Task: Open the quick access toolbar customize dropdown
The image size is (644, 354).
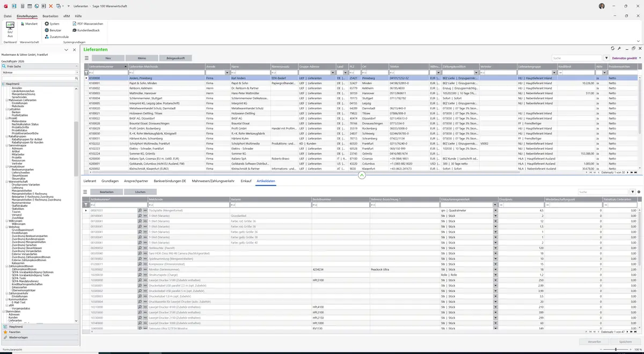Action: 69,6
